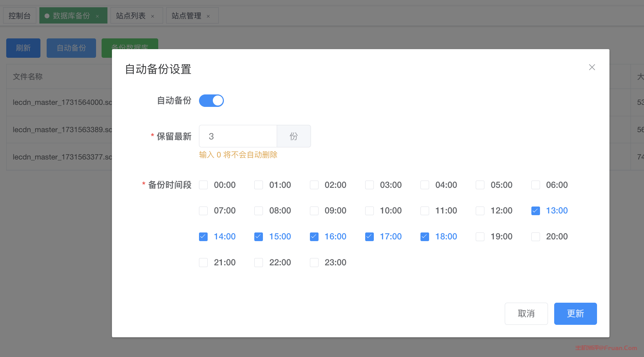This screenshot has width=644, height=357.
Task: Click the 输入 0 将不会自动删除 hint text
Action: [238, 155]
